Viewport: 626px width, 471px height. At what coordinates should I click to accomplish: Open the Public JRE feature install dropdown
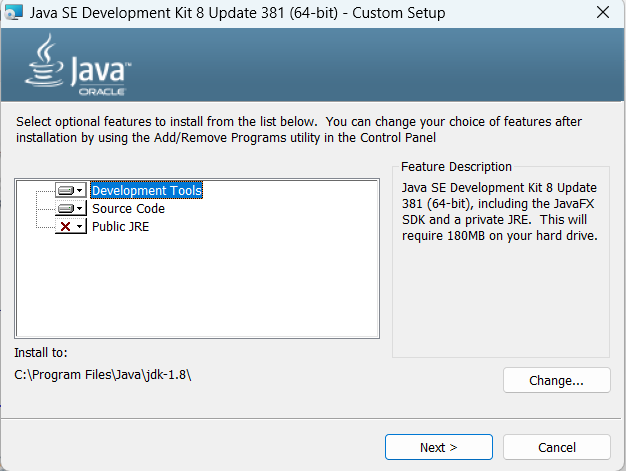pyautogui.click(x=71, y=226)
